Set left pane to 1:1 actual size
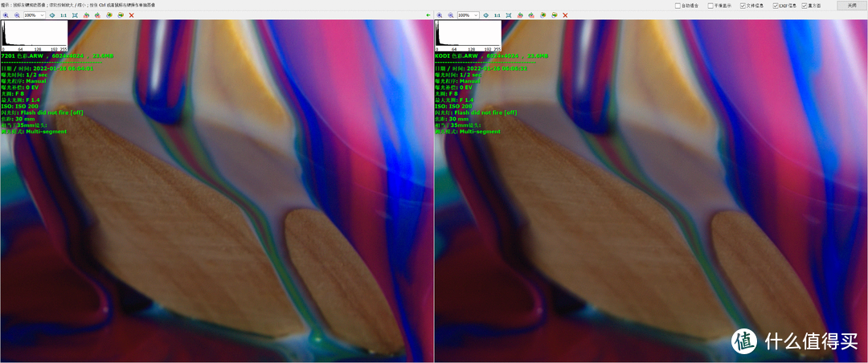This screenshot has height=363, width=868. point(63,15)
